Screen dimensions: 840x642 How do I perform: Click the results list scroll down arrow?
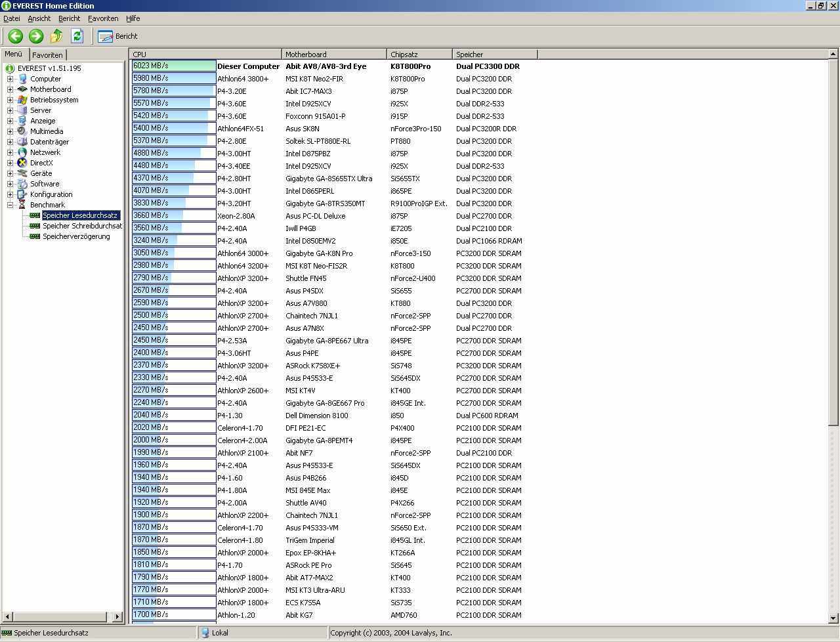833,618
